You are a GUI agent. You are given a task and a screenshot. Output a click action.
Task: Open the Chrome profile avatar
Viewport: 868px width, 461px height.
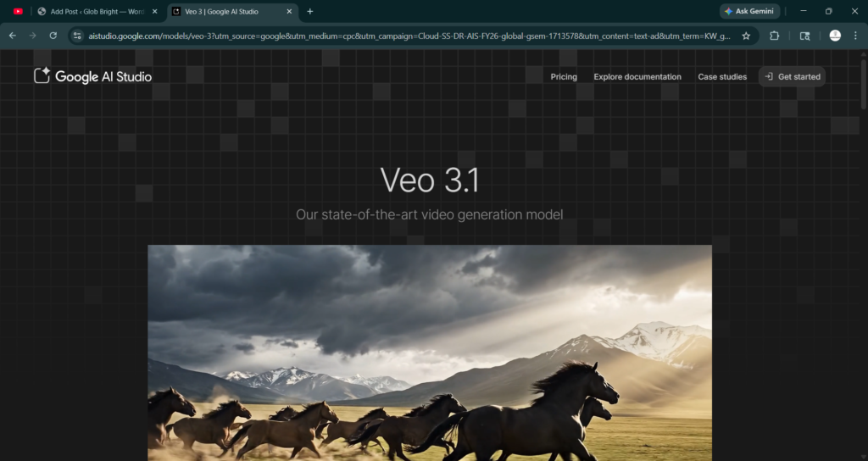click(x=835, y=36)
